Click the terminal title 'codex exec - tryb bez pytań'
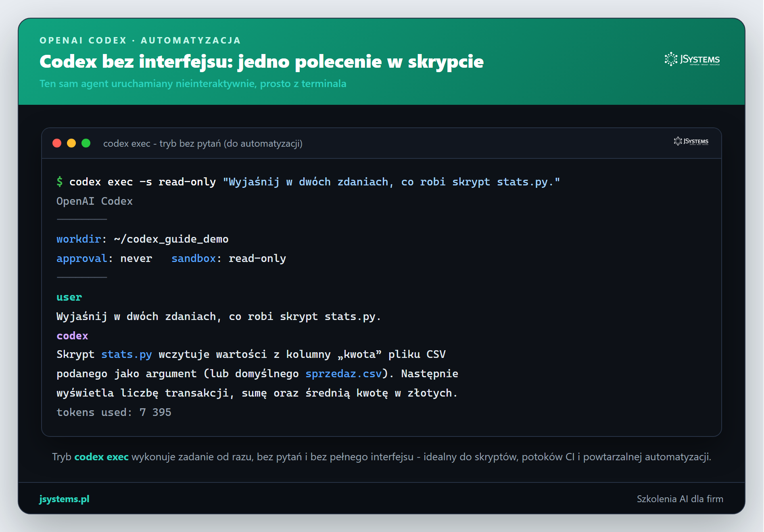 [x=202, y=143]
